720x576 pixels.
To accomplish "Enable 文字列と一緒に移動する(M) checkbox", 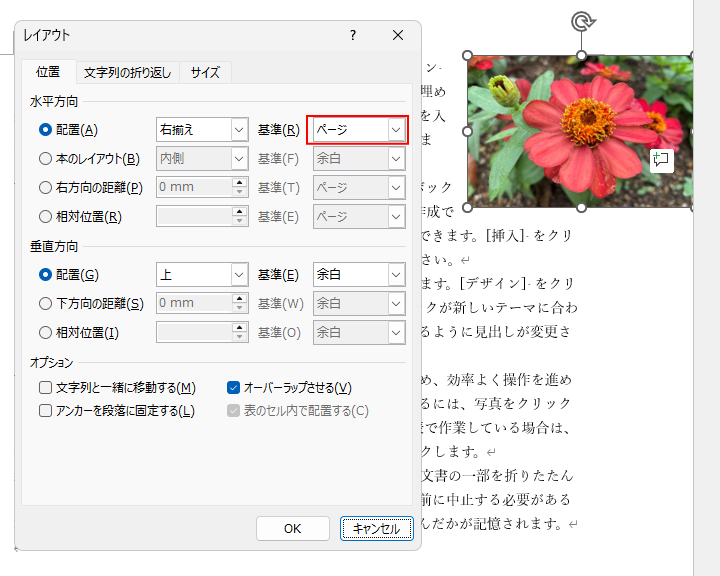I will (x=45, y=388).
